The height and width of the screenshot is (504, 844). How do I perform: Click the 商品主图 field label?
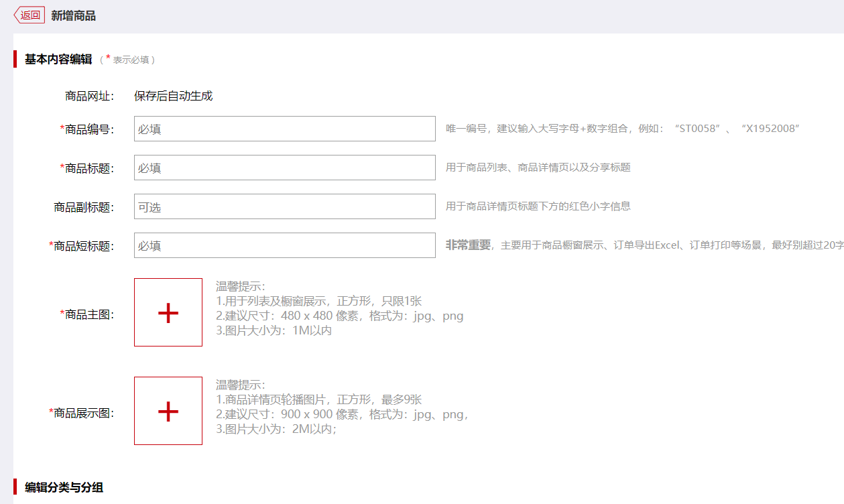[x=89, y=314]
